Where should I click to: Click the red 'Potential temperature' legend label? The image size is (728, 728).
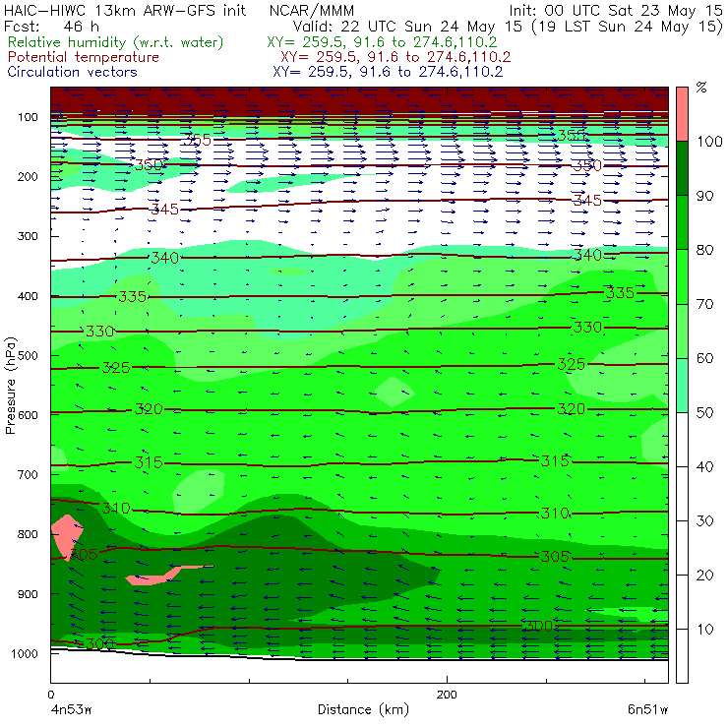pyautogui.click(x=84, y=57)
